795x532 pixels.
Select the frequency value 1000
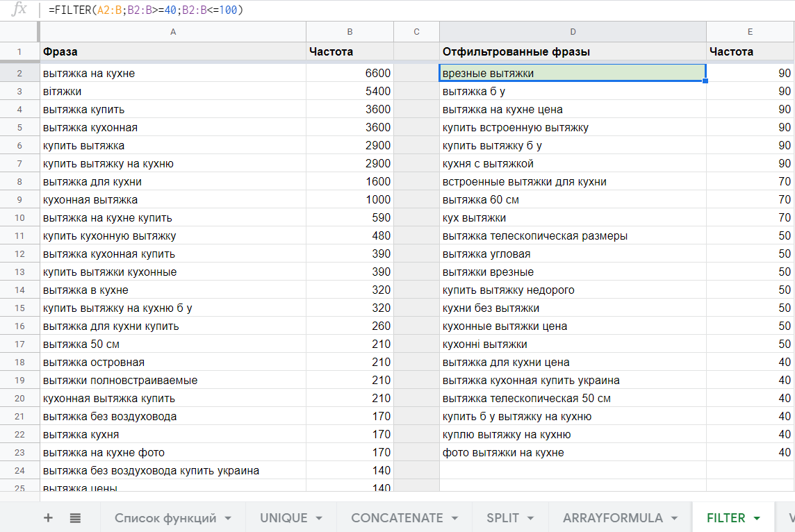tap(350, 199)
